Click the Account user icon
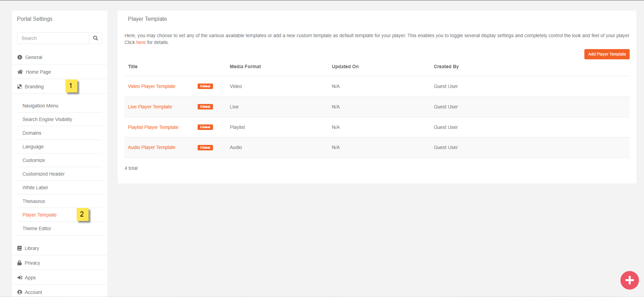This screenshot has height=297, width=644. [x=20, y=292]
